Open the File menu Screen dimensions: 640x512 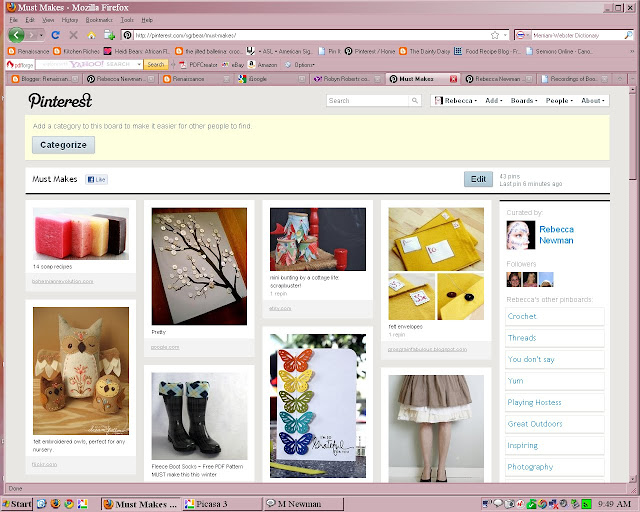[x=13, y=20]
